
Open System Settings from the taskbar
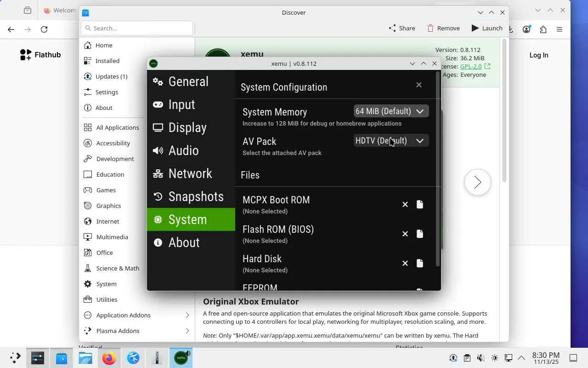(38, 358)
